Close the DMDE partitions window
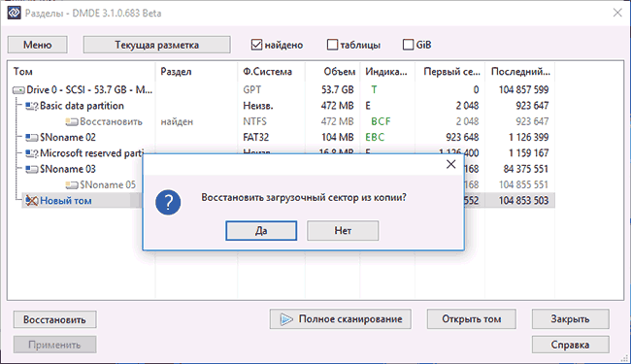This screenshot has width=631, height=364. click(617, 13)
